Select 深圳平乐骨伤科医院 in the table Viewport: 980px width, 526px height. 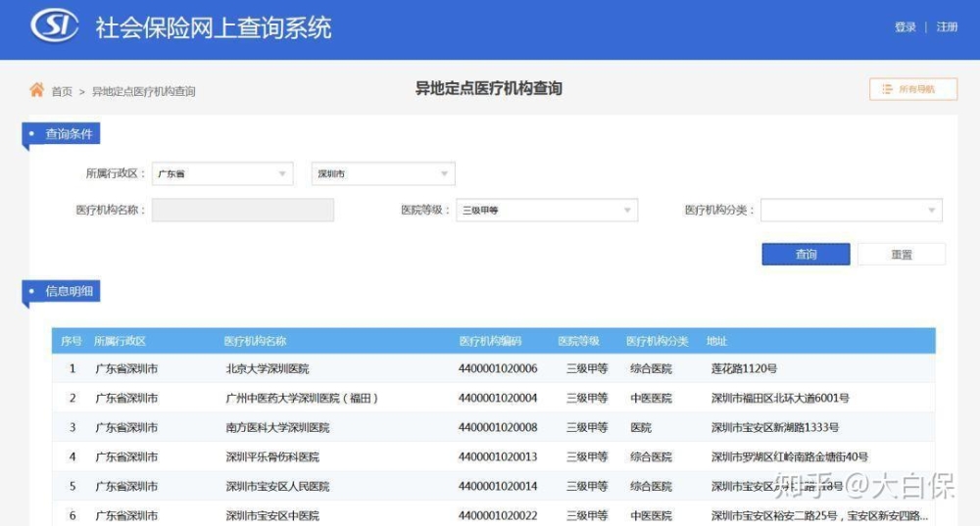click(x=272, y=456)
